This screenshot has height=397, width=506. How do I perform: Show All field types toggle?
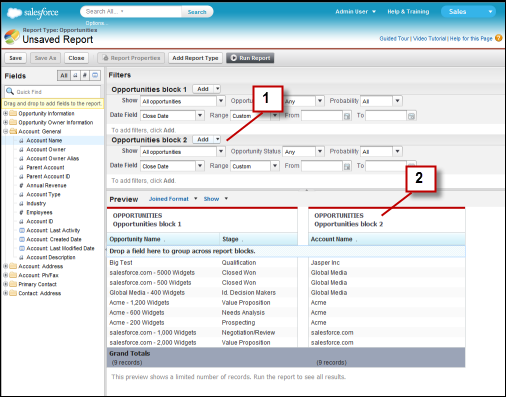[x=64, y=76]
